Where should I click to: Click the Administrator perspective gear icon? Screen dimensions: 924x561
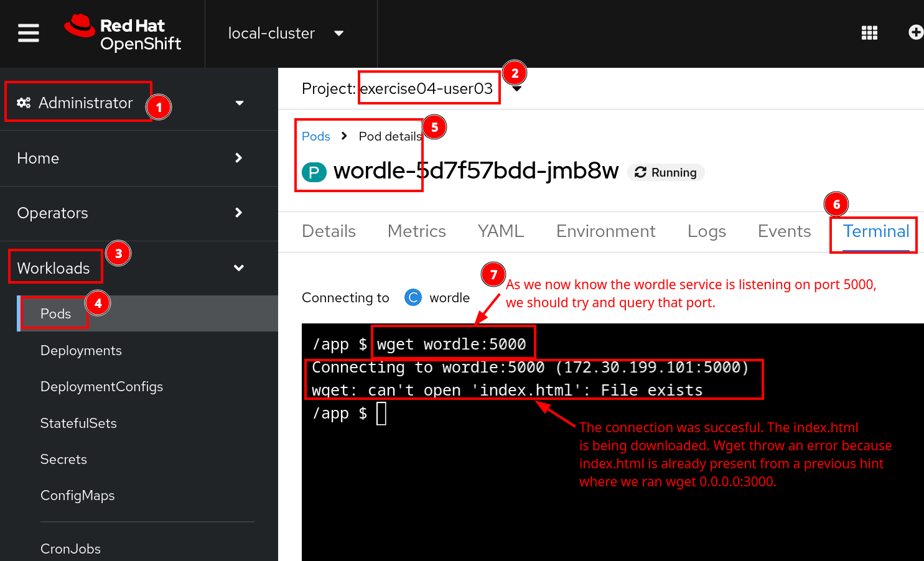(x=24, y=103)
